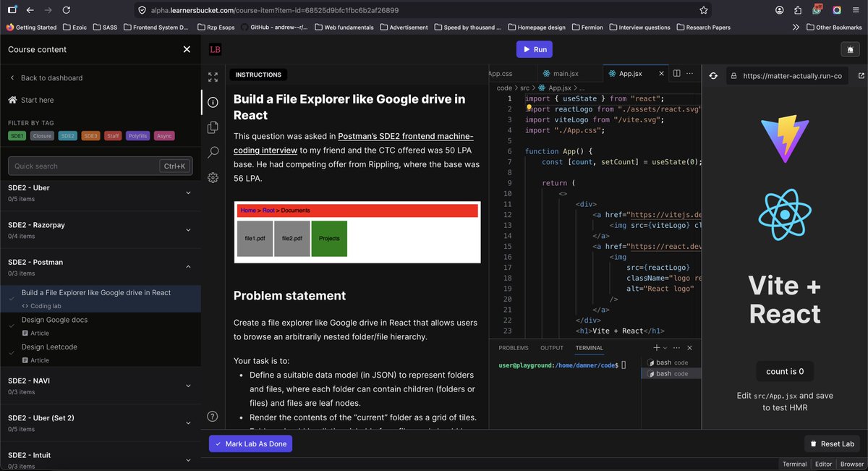Open Design Google docs article
The image size is (868, 471).
pos(54,320)
